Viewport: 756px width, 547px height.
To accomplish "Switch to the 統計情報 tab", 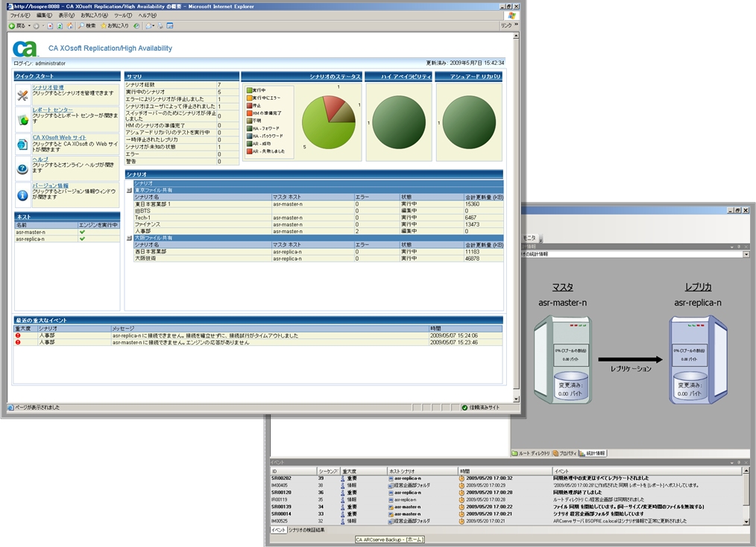I will tap(593, 454).
